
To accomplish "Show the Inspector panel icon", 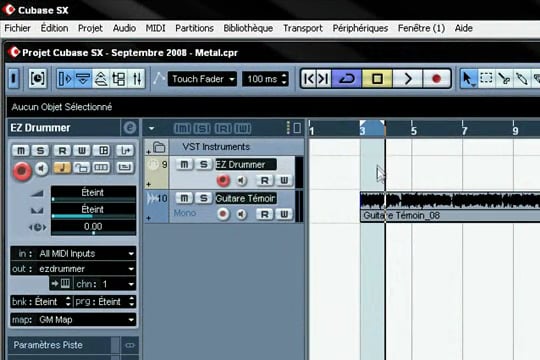I will click(65, 79).
